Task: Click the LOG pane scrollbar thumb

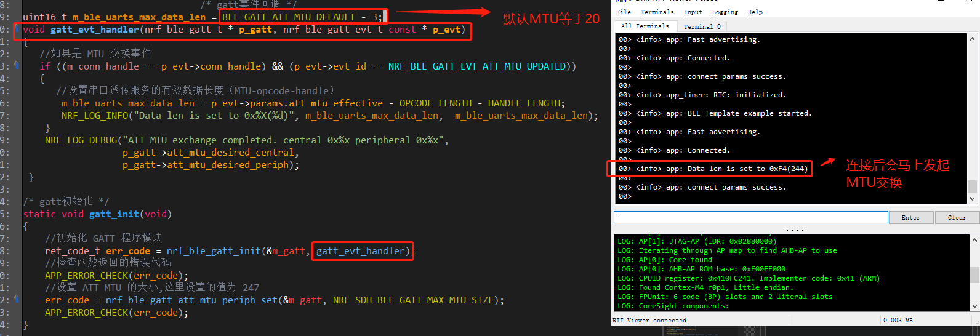Action: pyautogui.click(x=974, y=274)
